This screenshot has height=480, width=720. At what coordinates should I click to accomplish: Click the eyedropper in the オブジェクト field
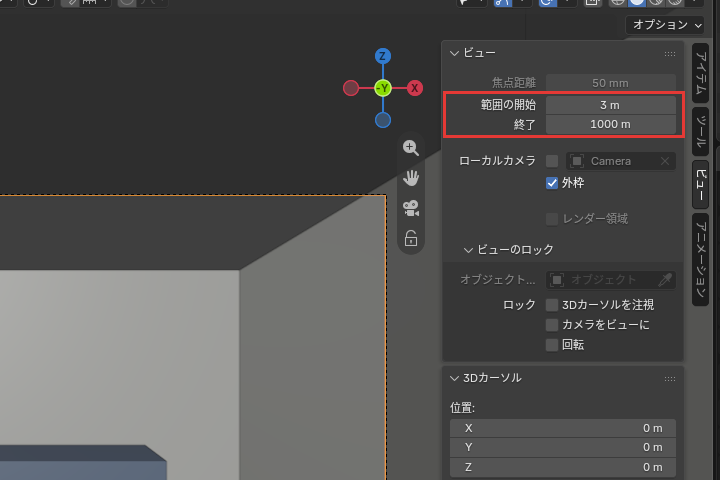665,280
